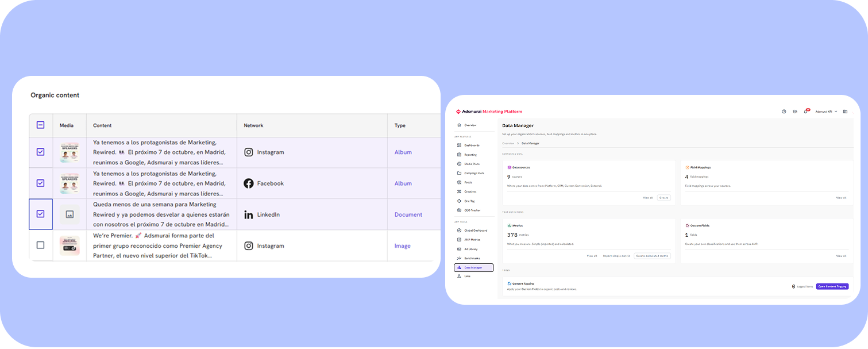Open the Labs flask icon
868x349 pixels.
click(459, 277)
